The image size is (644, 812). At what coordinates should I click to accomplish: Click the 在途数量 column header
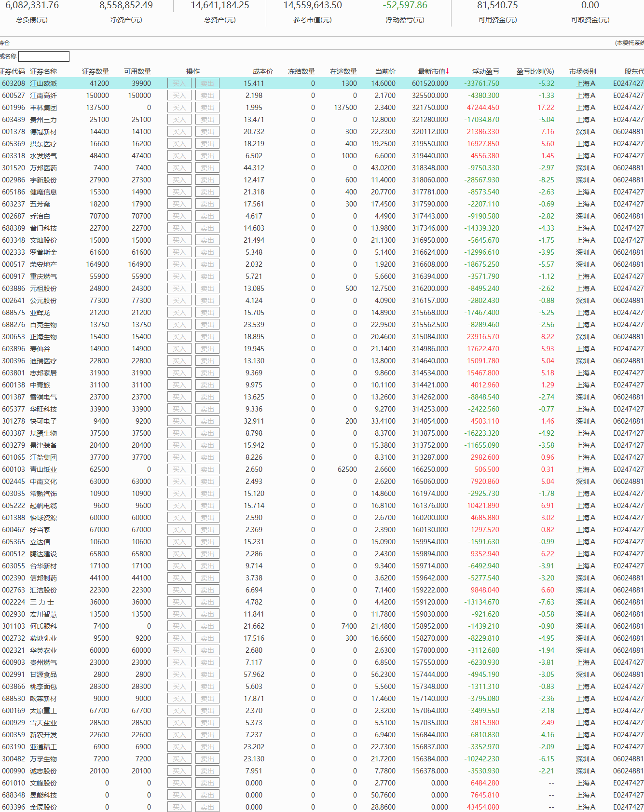coord(343,71)
